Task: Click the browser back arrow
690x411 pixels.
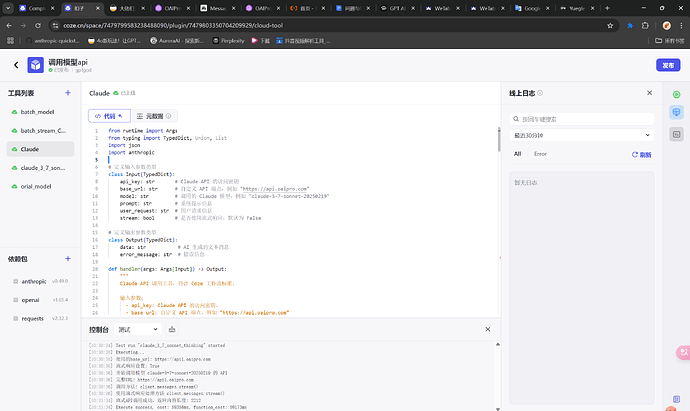Action: pos(9,26)
